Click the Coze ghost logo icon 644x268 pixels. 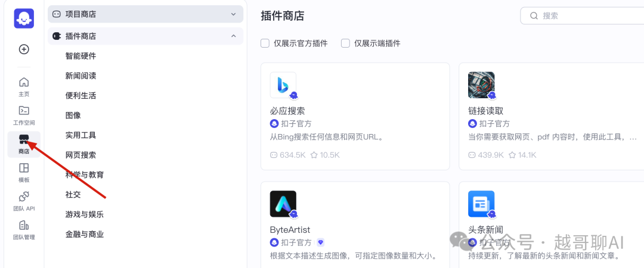pos(24,18)
